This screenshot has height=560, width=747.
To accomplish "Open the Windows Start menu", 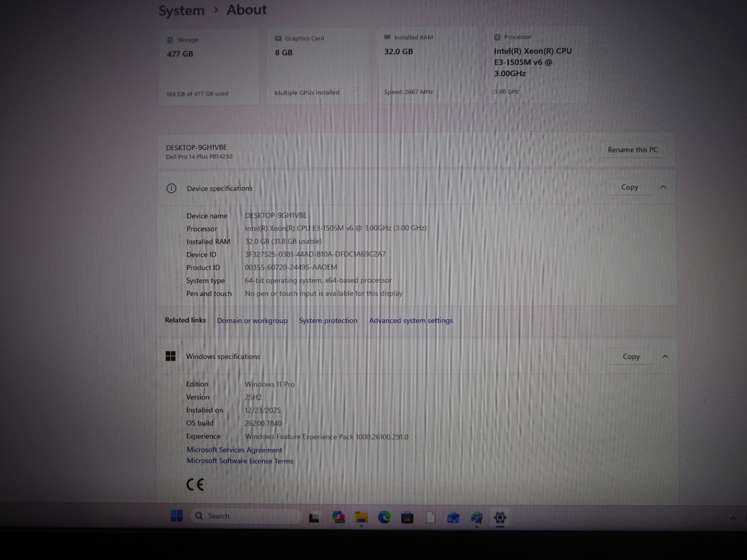I will [x=176, y=516].
